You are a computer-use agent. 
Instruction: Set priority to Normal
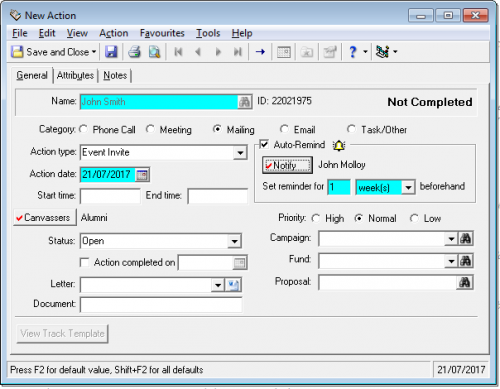coord(359,218)
